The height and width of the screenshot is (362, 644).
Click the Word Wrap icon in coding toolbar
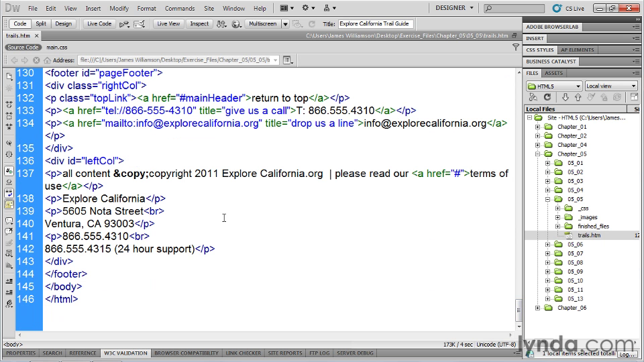9,193
